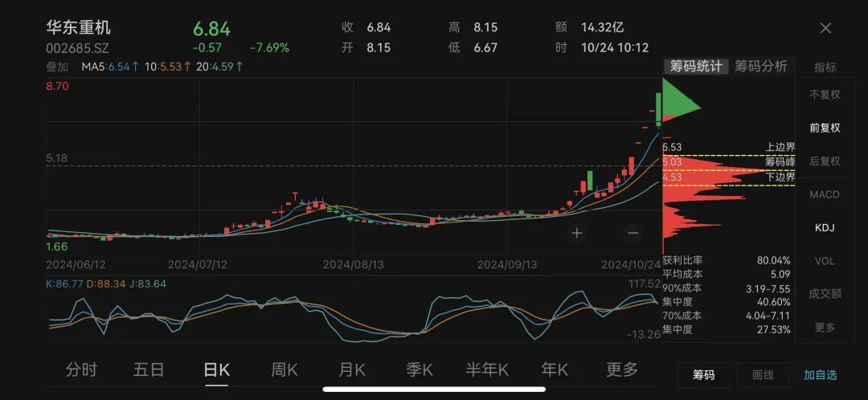Add stock via 加自选

821,375
